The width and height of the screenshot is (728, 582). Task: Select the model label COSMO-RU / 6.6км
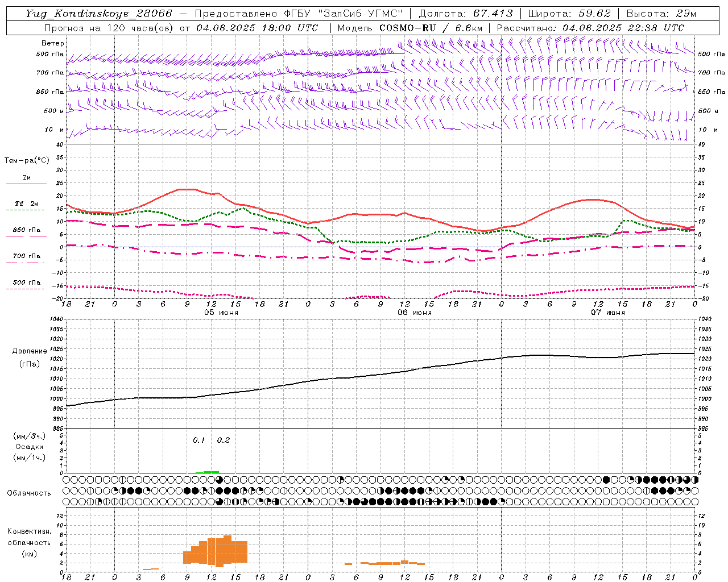431,28
